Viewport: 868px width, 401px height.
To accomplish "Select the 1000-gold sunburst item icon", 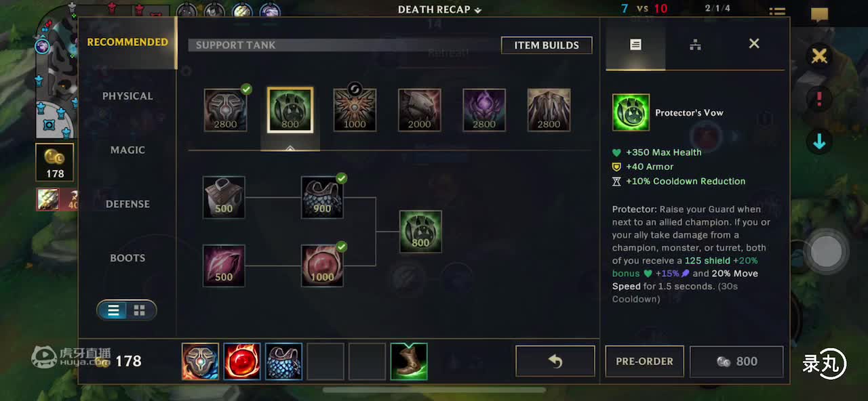I will (x=355, y=110).
